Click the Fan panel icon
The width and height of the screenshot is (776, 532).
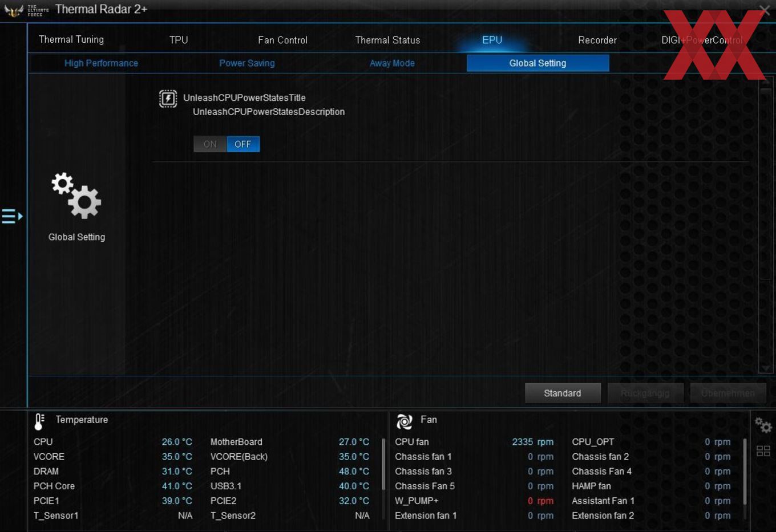[x=405, y=421]
